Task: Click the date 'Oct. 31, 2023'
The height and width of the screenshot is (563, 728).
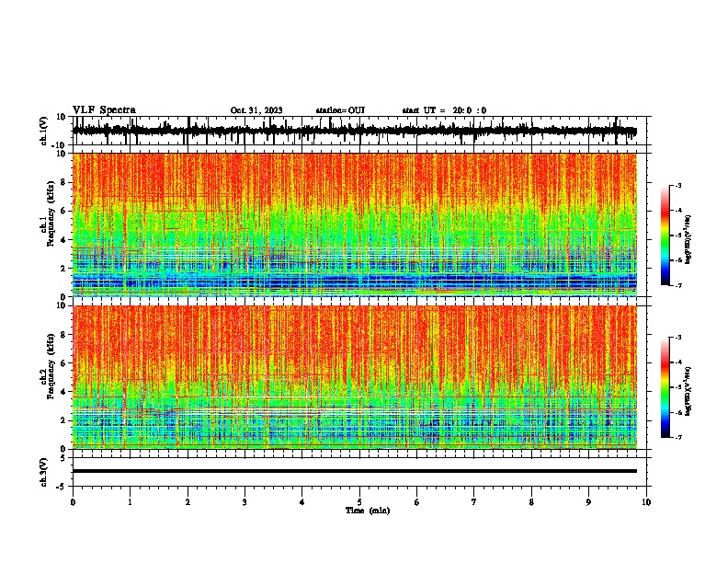Action: [256, 110]
